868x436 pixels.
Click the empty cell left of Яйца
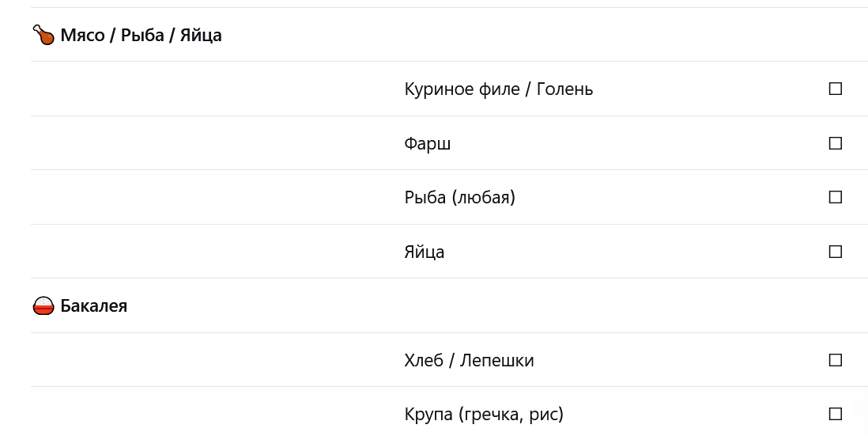213,252
